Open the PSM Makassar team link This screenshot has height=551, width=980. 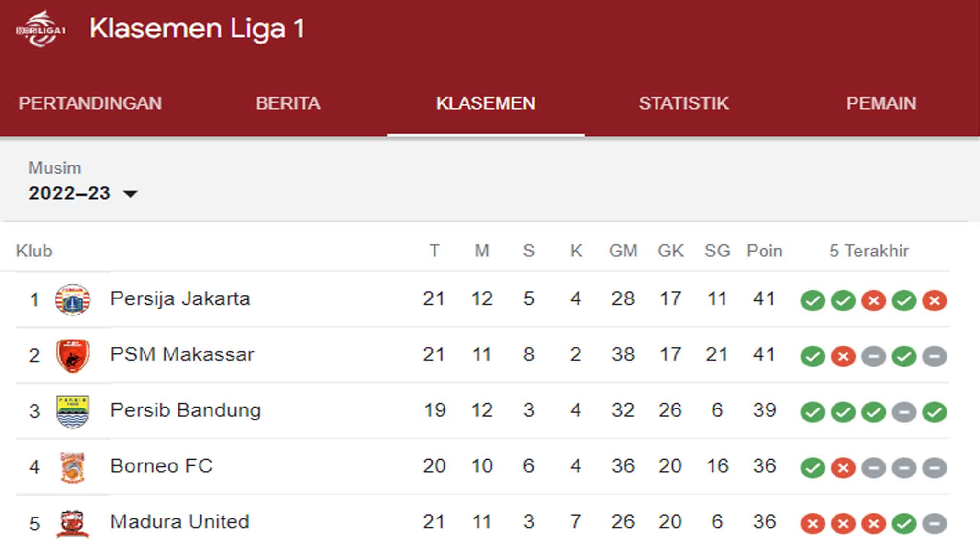[182, 354]
